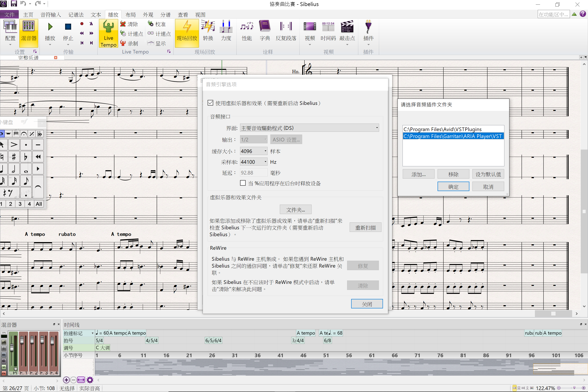Click the Stop (停止) playback icon
This screenshot has height=392, width=588.
(x=68, y=26)
